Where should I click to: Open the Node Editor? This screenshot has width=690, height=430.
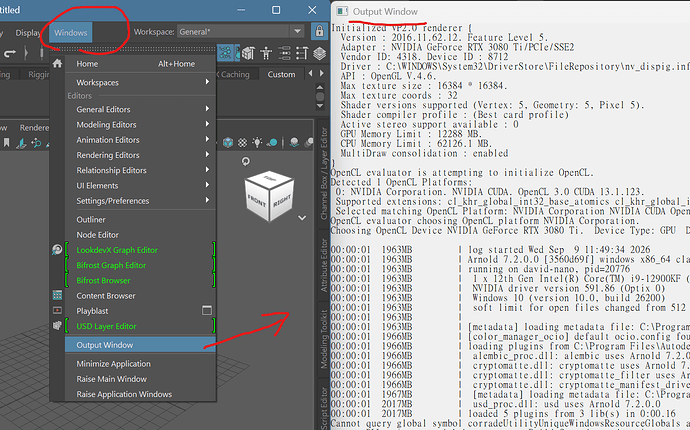click(x=140, y=235)
